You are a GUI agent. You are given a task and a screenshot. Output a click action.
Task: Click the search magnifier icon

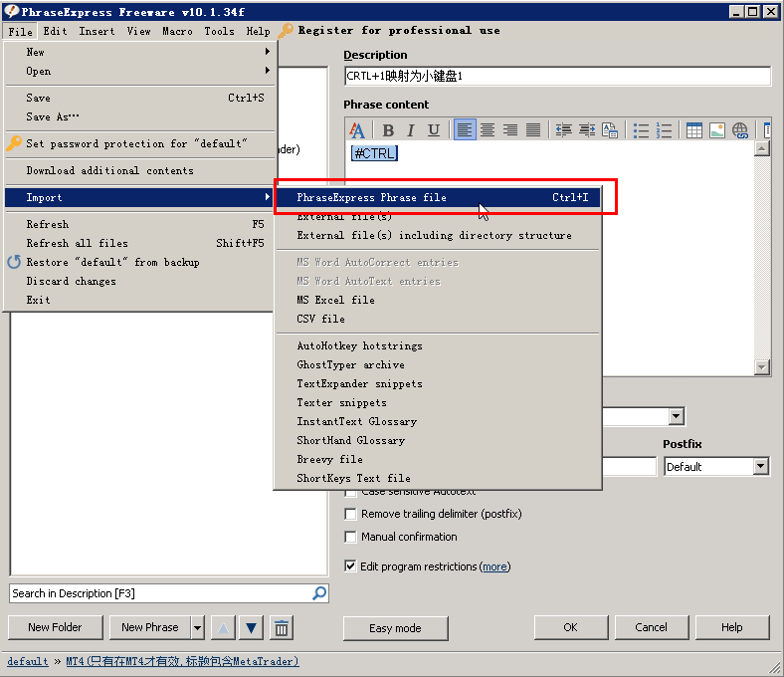(319, 593)
